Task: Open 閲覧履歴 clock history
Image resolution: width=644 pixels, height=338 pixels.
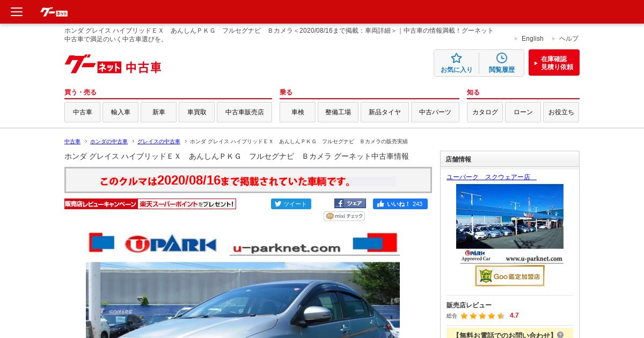Action: pos(502,63)
